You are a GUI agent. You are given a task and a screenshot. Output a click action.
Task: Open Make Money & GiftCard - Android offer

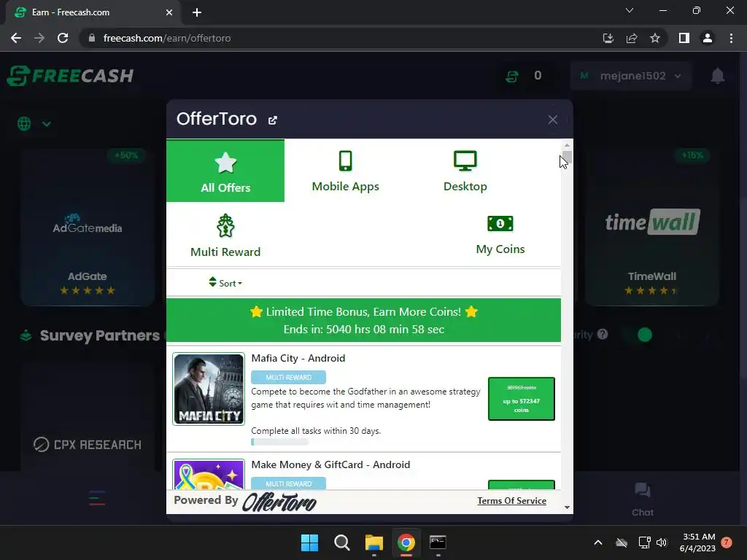(x=330, y=464)
